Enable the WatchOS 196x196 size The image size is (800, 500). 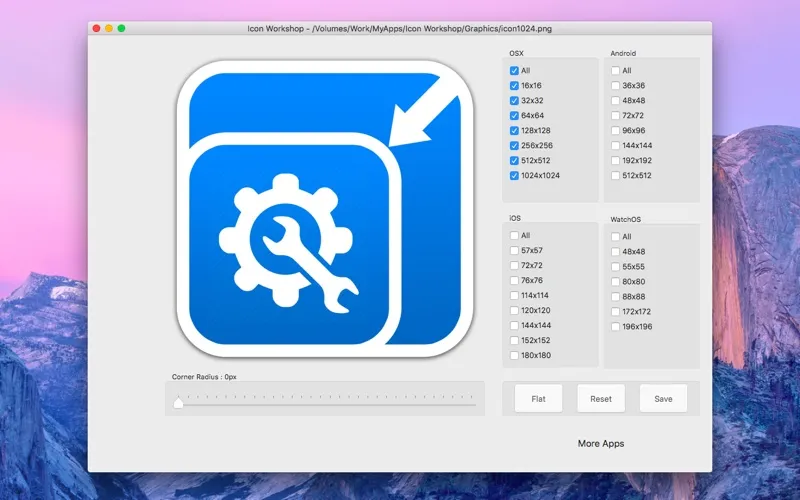615,327
